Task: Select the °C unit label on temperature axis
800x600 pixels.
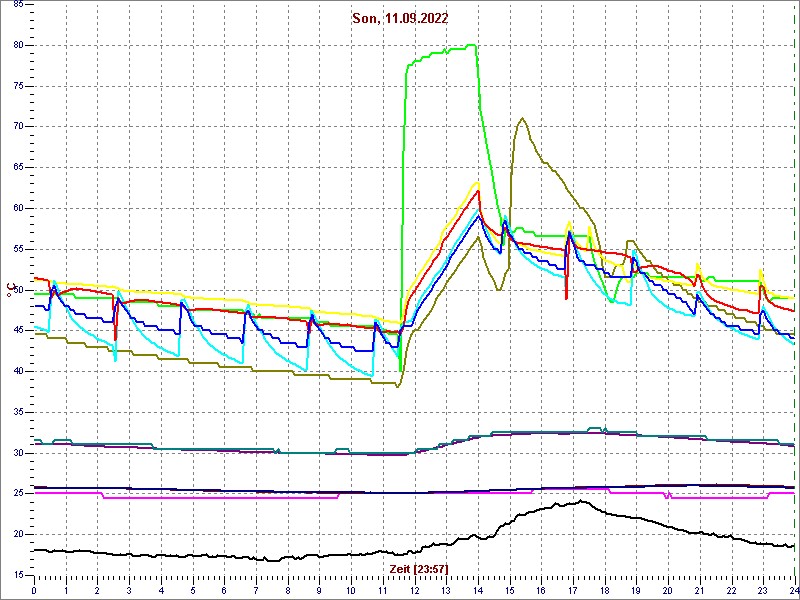Action: (9, 291)
